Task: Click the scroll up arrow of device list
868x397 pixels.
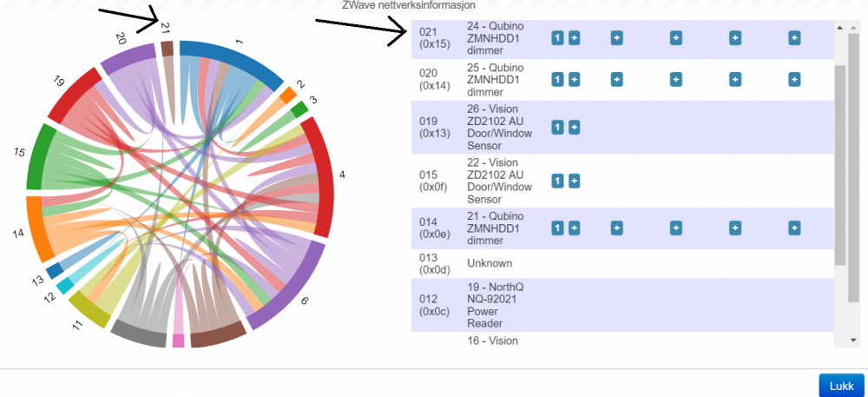Action: tap(852, 28)
